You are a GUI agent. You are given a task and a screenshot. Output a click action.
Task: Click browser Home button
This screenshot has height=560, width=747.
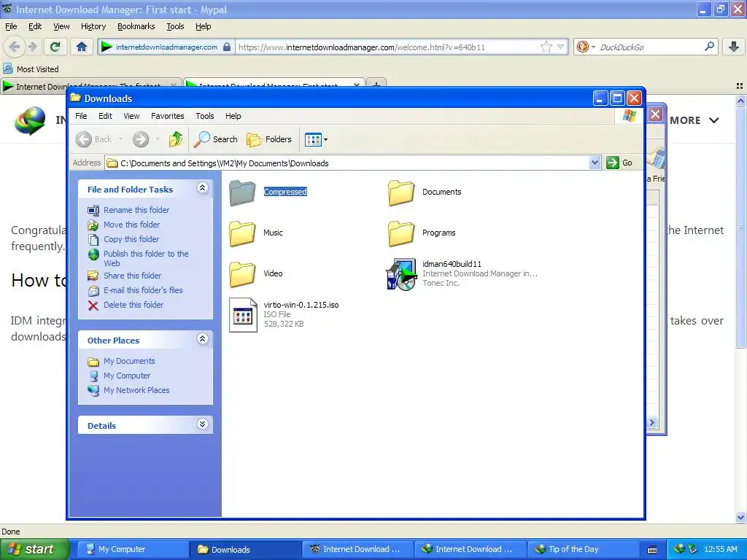[82, 47]
